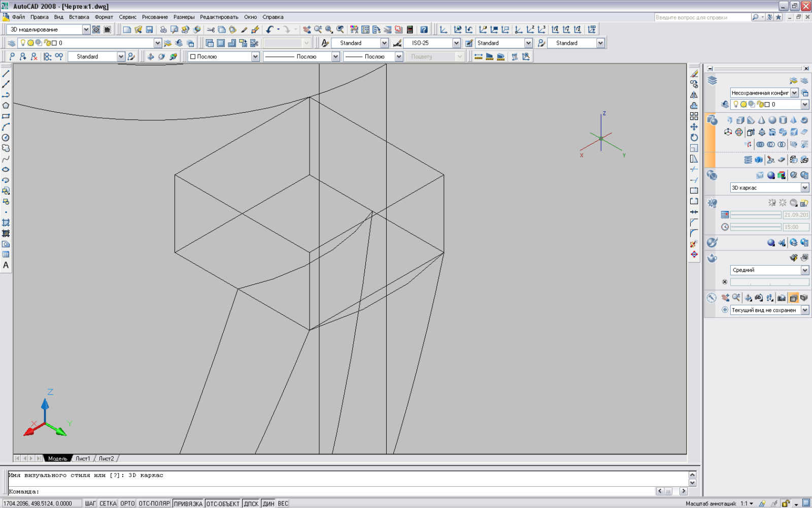Switch to the Лист1 layout tab
Viewport: 812px width, 508px height.
point(83,458)
